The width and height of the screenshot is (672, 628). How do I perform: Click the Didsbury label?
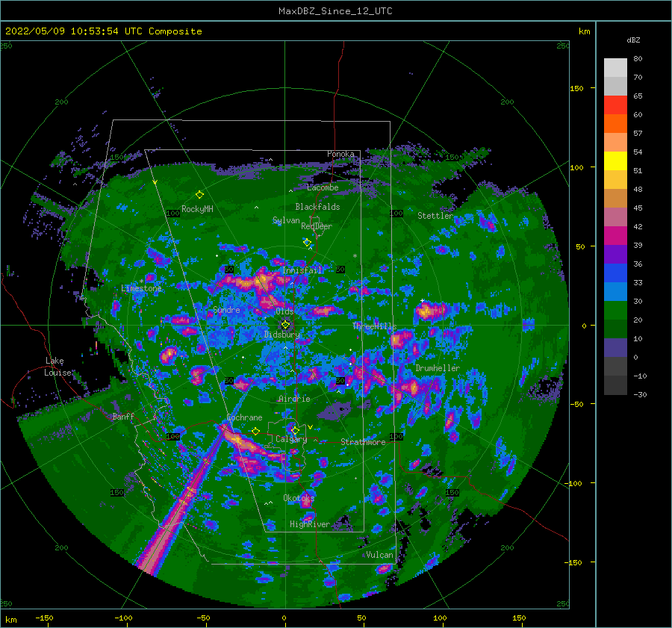click(x=282, y=335)
